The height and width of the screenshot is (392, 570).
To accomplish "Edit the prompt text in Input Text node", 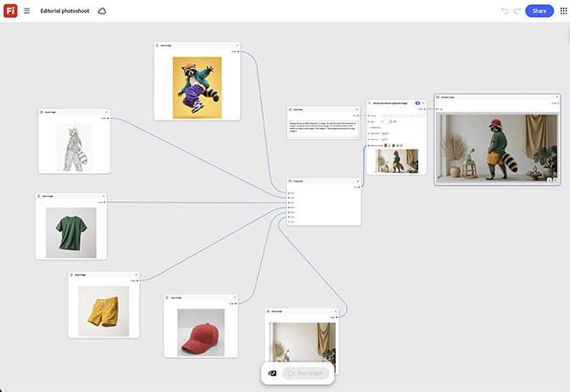I will point(323,129).
